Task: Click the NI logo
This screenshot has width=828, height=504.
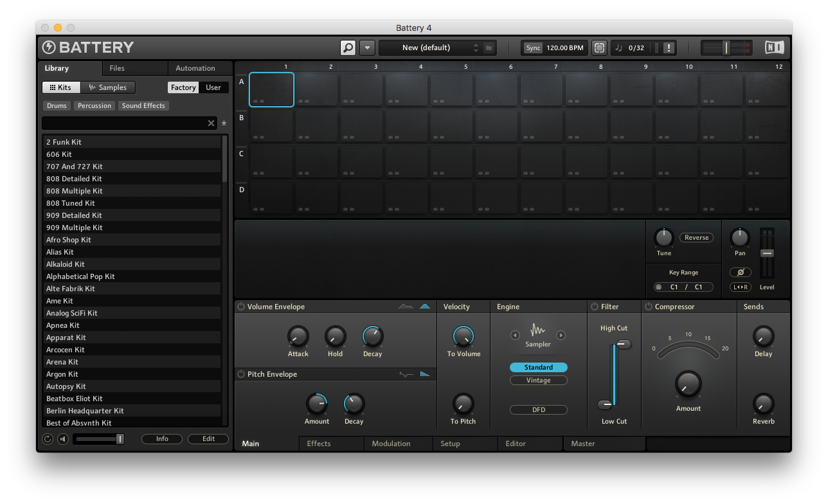Action: click(774, 48)
